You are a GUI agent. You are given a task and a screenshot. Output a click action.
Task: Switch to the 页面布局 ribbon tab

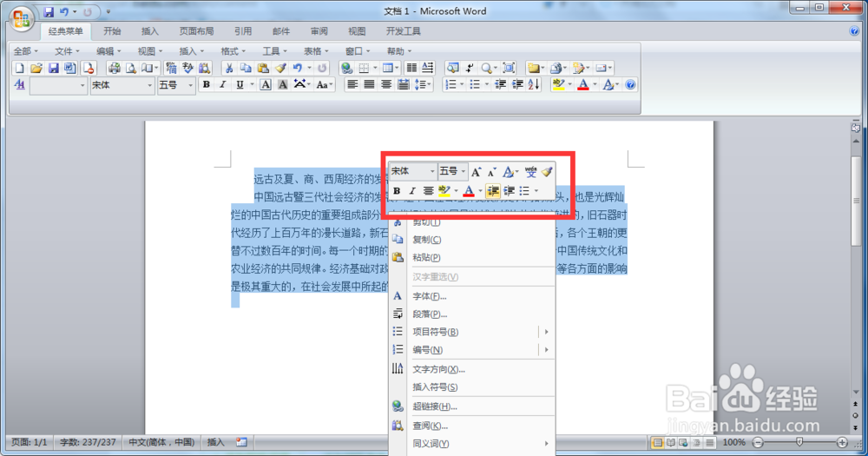tap(196, 31)
